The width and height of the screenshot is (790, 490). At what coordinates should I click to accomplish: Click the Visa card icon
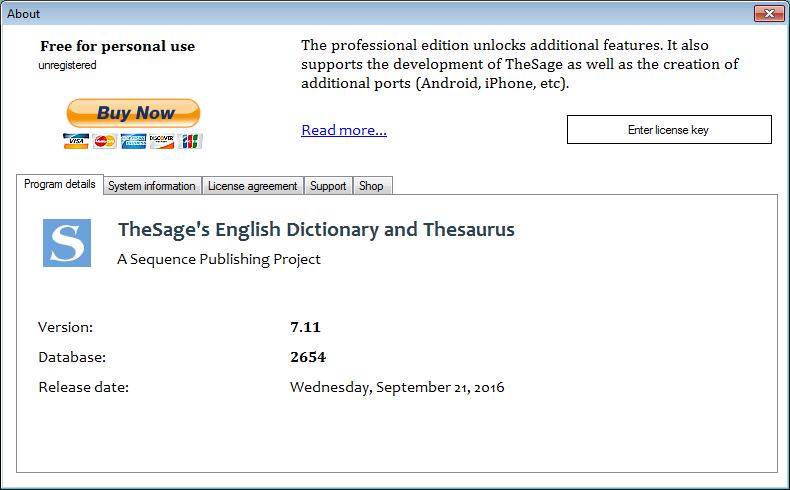[x=76, y=141]
